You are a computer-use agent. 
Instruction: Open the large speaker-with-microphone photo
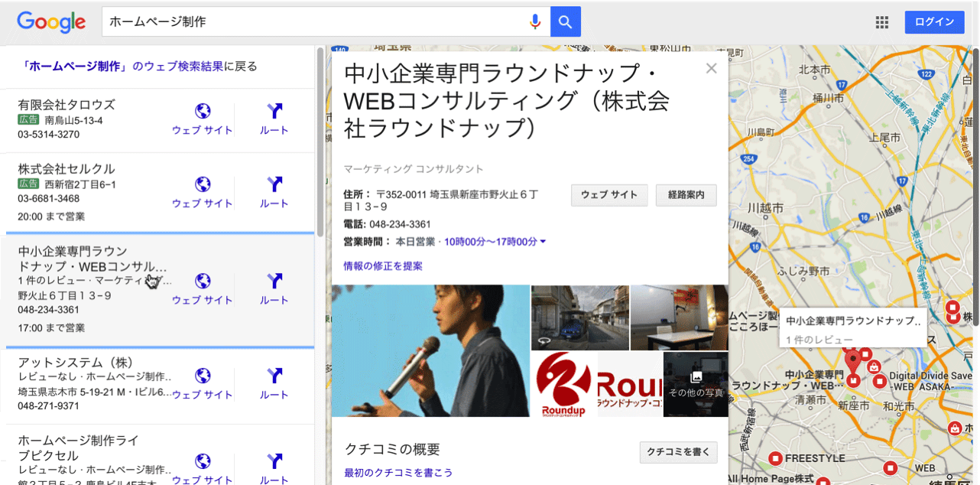click(430, 350)
